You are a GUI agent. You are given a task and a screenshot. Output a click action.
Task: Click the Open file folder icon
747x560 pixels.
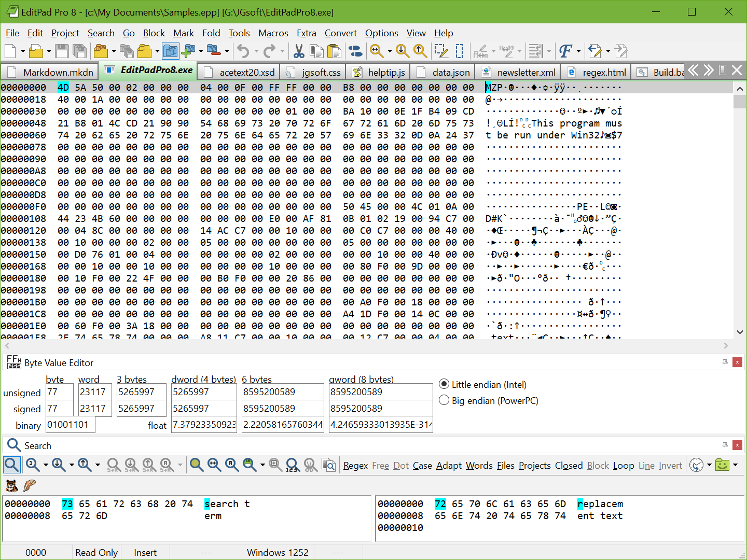[36, 51]
